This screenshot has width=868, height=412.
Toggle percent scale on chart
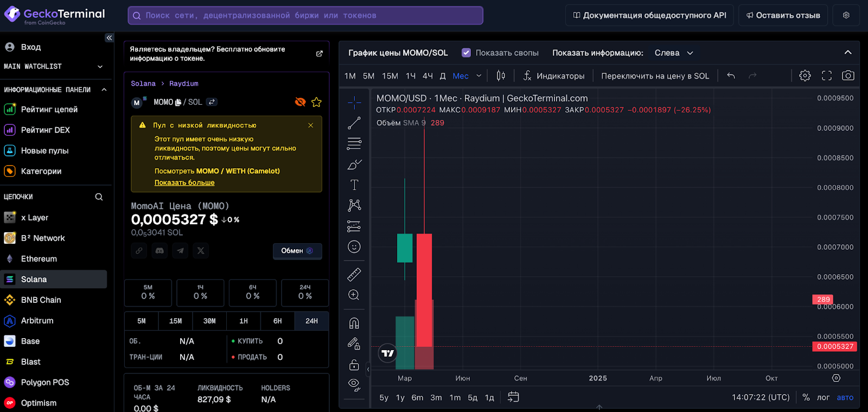pyautogui.click(x=806, y=397)
